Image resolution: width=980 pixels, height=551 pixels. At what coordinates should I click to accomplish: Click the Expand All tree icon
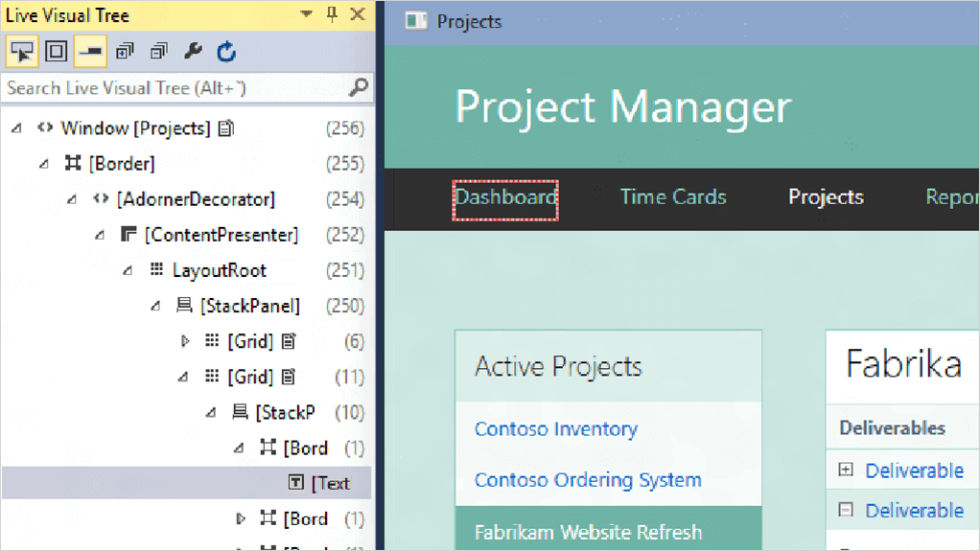(x=125, y=52)
